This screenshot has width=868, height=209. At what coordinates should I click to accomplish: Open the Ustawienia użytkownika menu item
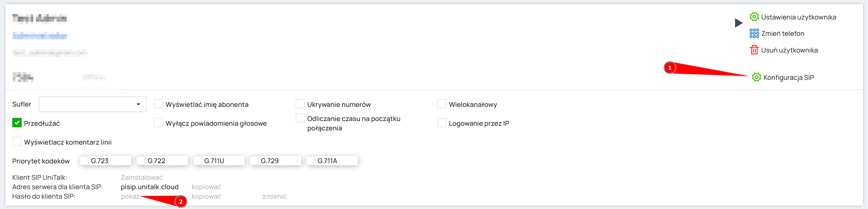point(798,17)
